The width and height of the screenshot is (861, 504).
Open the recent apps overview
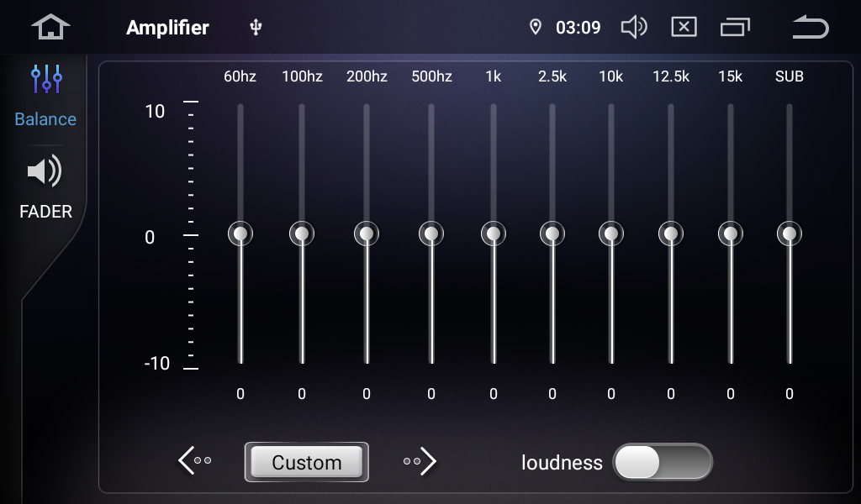click(x=735, y=28)
